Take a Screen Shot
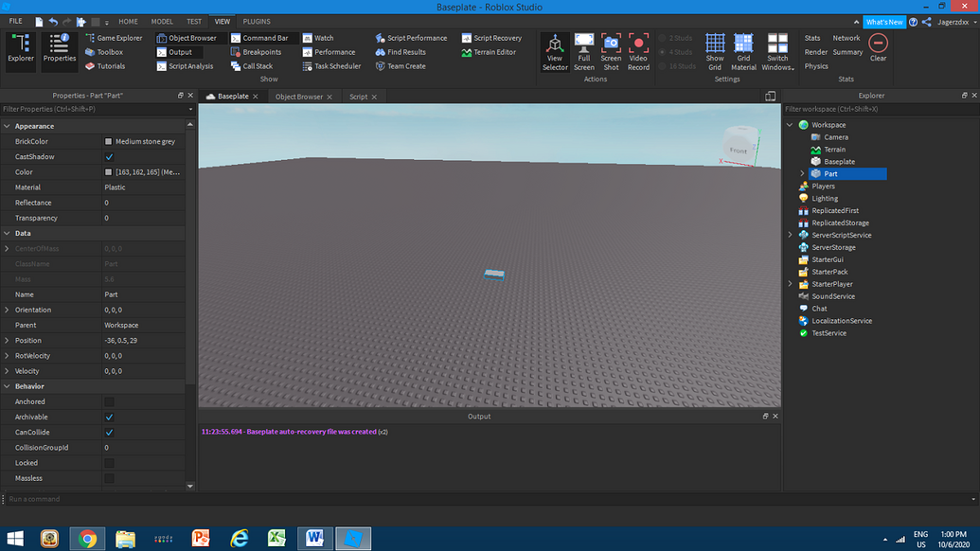The image size is (980, 551). pos(611,52)
